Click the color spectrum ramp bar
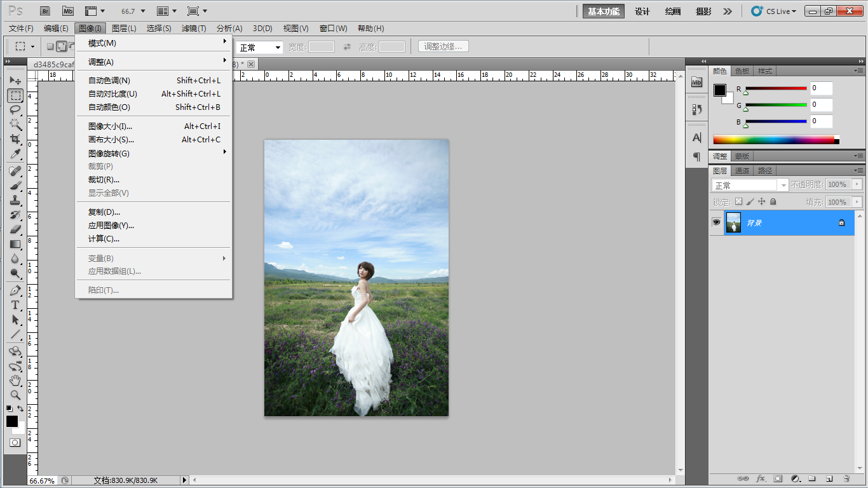 click(x=773, y=140)
